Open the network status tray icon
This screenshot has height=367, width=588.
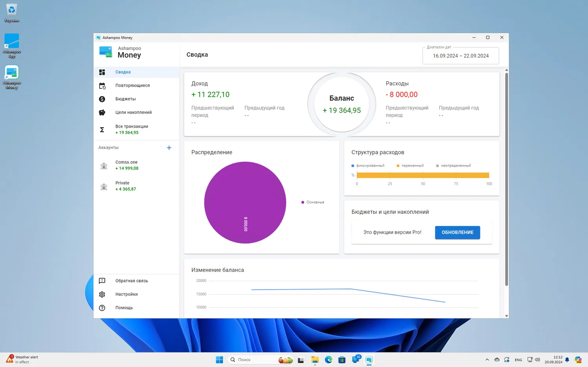point(530,360)
